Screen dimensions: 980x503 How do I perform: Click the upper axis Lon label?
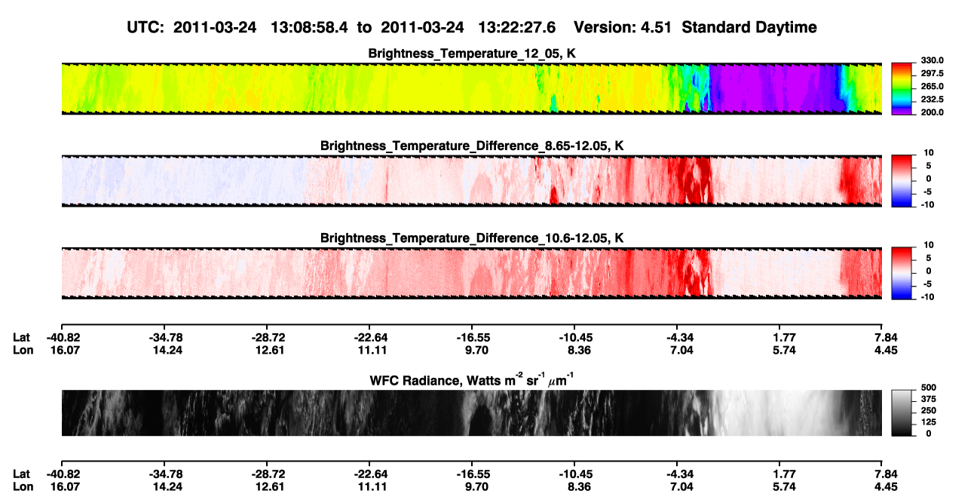[23, 350]
